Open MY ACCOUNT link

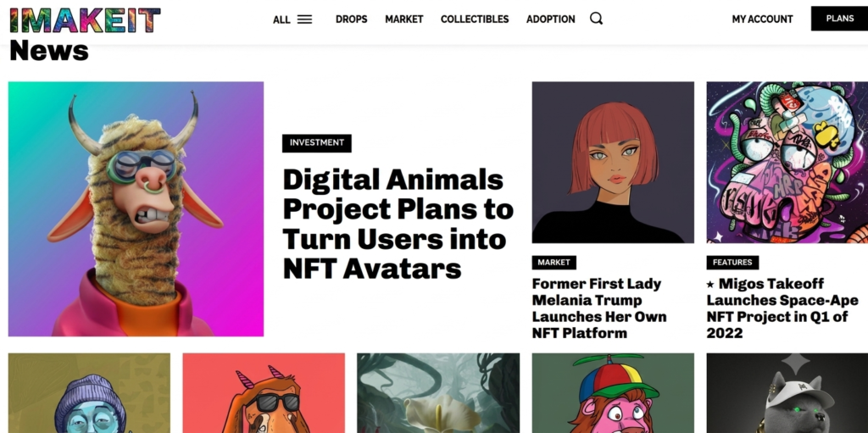coord(762,19)
